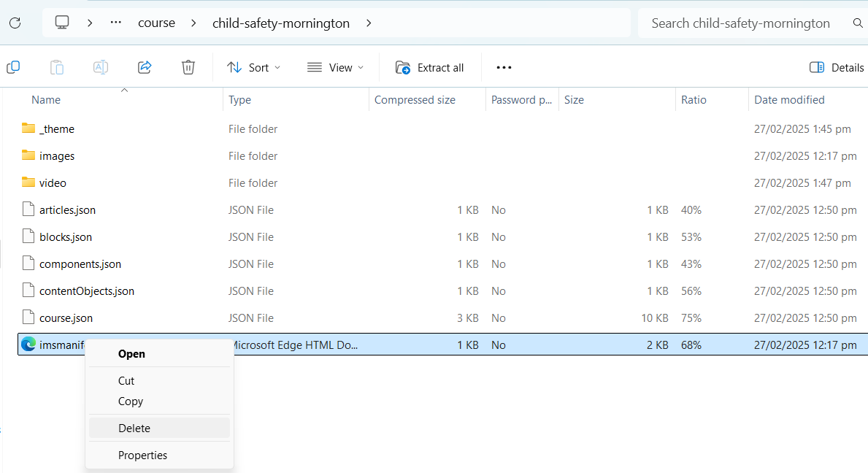
Task: Open chevron after This PC icon
Action: coord(90,23)
